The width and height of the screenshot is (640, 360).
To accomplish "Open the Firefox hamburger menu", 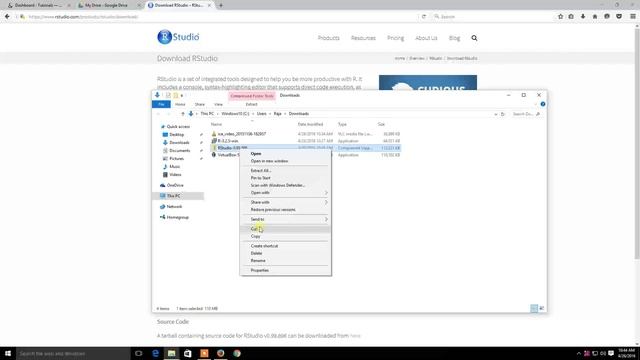I will coord(633,16).
